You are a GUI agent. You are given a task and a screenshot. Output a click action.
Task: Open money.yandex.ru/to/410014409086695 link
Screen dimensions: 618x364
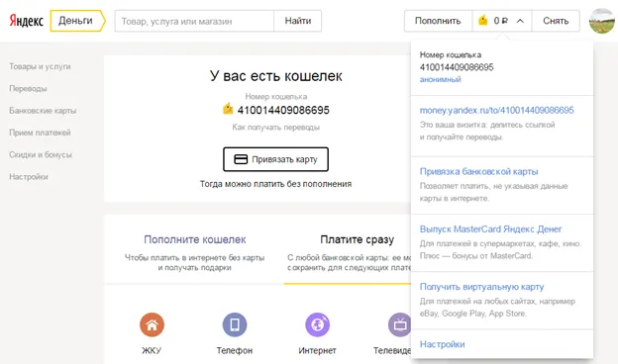[x=496, y=110]
